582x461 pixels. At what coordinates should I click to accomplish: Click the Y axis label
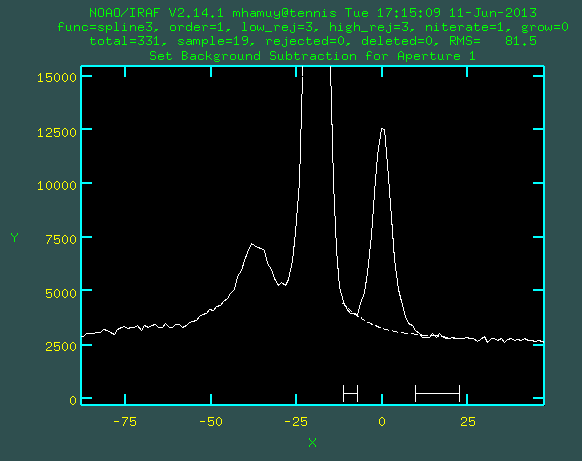(x=14, y=238)
